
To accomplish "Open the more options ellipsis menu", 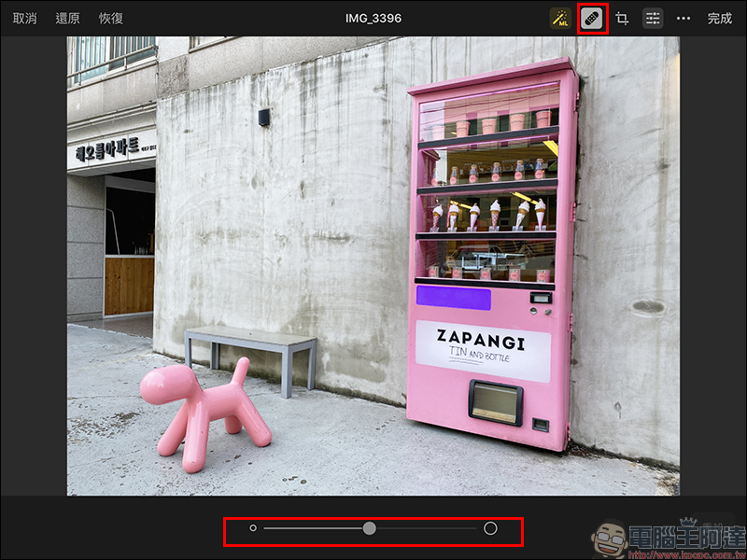I will tap(684, 19).
